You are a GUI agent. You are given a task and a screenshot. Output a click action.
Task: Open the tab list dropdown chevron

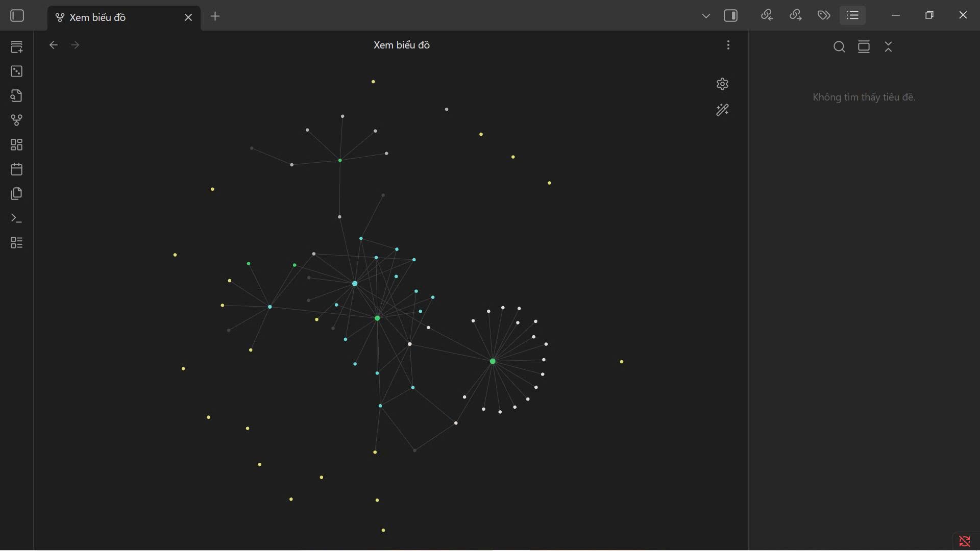(x=706, y=16)
